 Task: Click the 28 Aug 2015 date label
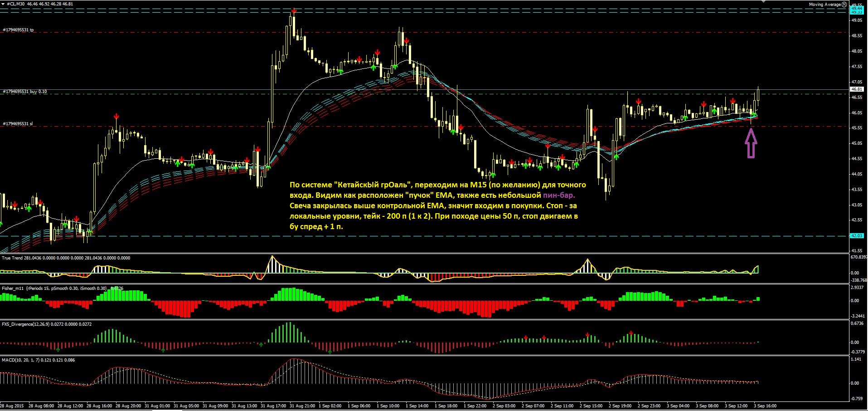pyautogui.click(x=12, y=406)
